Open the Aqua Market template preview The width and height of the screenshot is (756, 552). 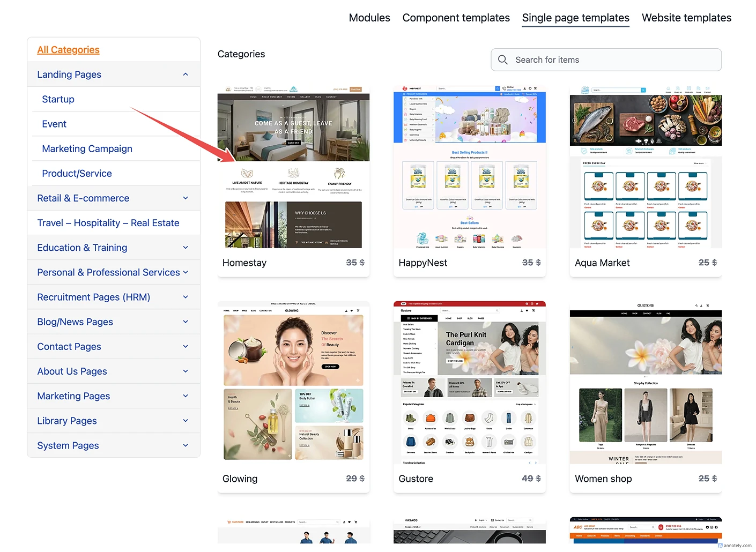click(646, 167)
